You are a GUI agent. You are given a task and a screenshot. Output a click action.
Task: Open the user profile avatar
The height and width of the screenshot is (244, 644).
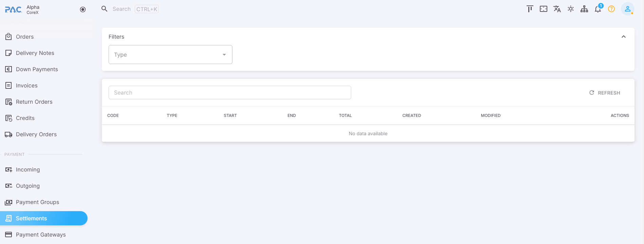[627, 9]
